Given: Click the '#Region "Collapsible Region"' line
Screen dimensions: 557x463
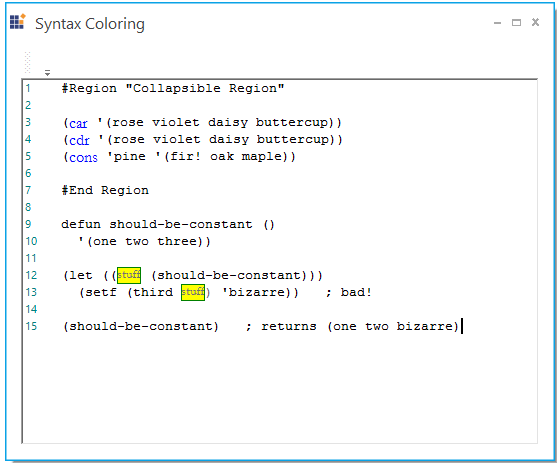Looking at the screenshot, I should coord(173,88).
